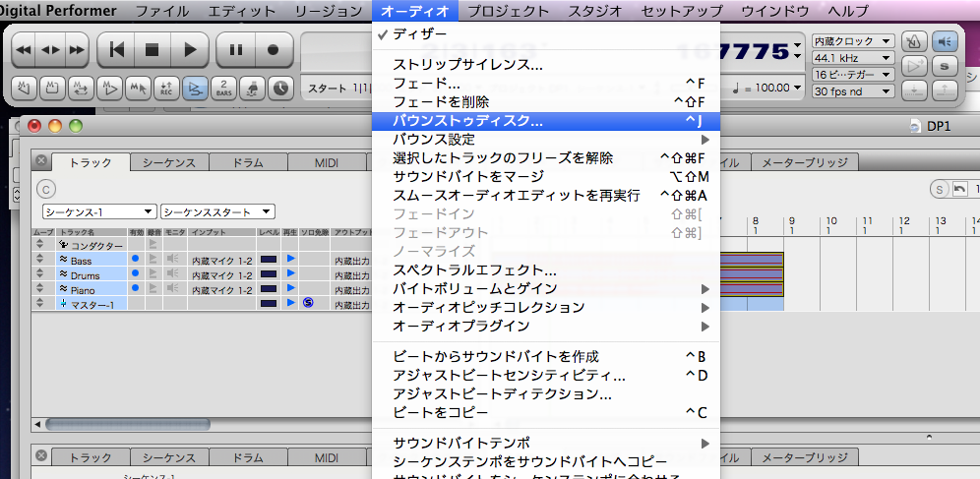Click the fast forward transport button

point(76,49)
